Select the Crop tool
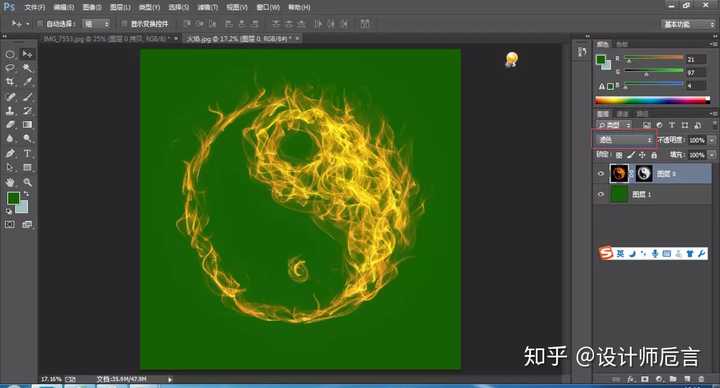720x388 pixels. 10,82
